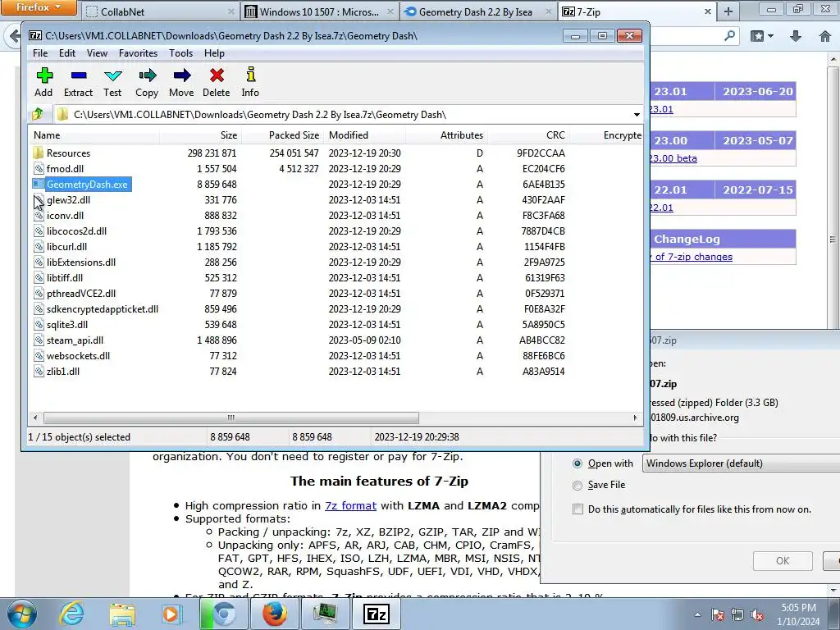Click the Windows Start orb
The width and height of the screenshot is (840, 630).
[x=21, y=614]
